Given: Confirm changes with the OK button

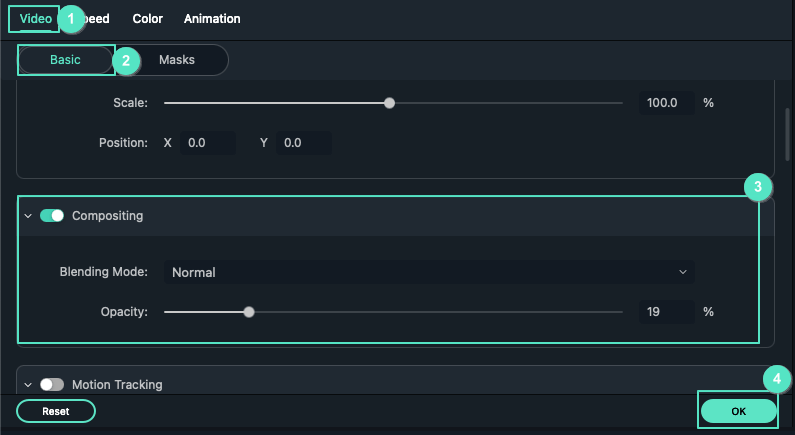Looking at the screenshot, I should pos(738,411).
